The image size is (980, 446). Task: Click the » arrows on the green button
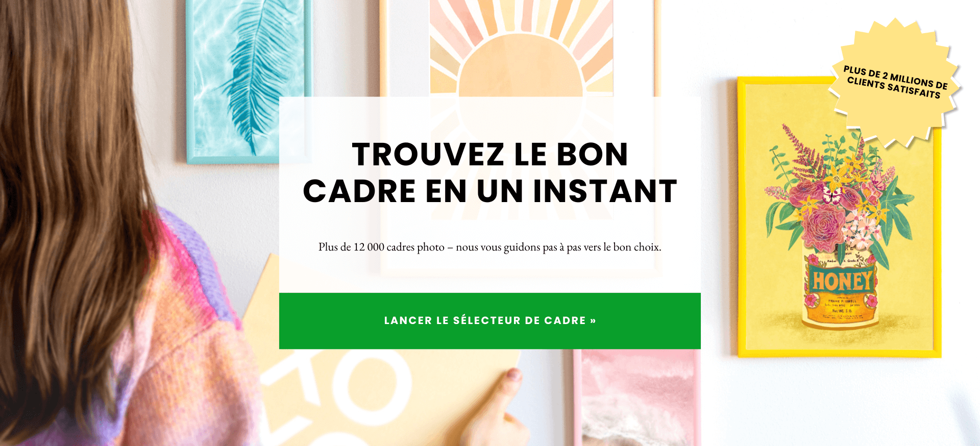(x=593, y=320)
